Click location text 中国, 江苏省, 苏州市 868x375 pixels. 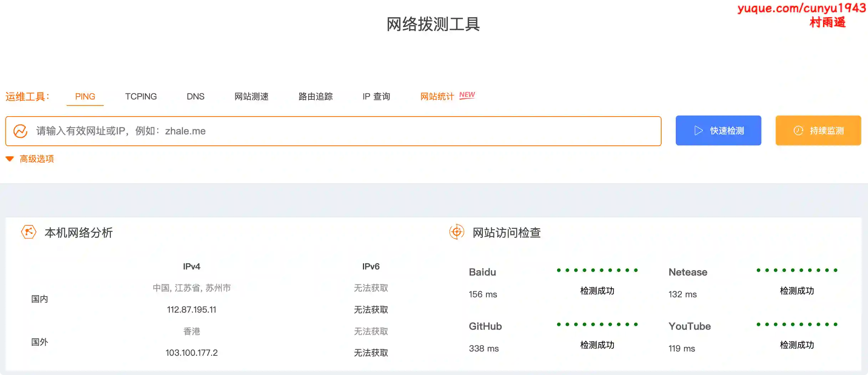click(x=192, y=288)
